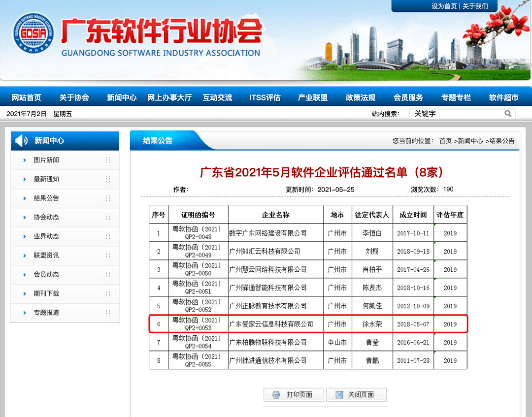The height and width of the screenshot is (417, 532).
Task: Open 最新通知 in the sidebar
Action: coord(46,179)
